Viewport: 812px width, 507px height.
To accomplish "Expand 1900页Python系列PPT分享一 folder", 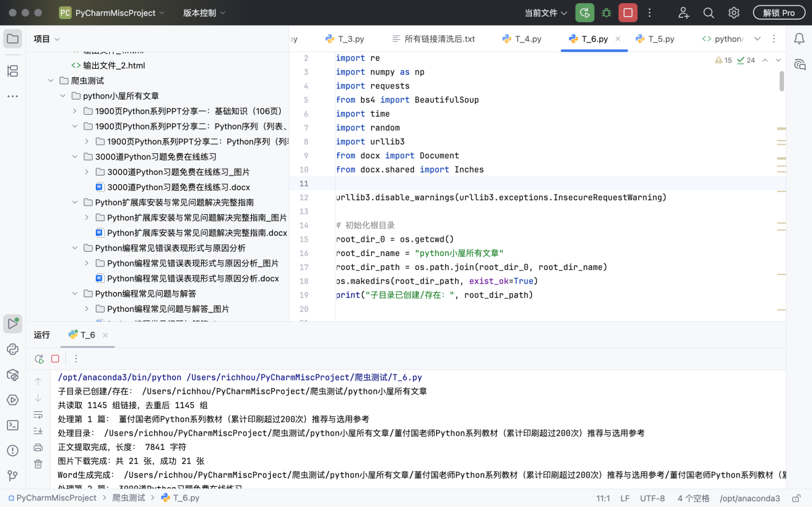I will pos(75,111).
